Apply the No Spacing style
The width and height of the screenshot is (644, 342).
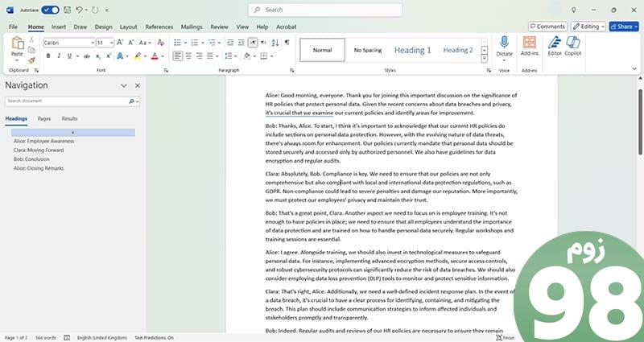point(368,50)
